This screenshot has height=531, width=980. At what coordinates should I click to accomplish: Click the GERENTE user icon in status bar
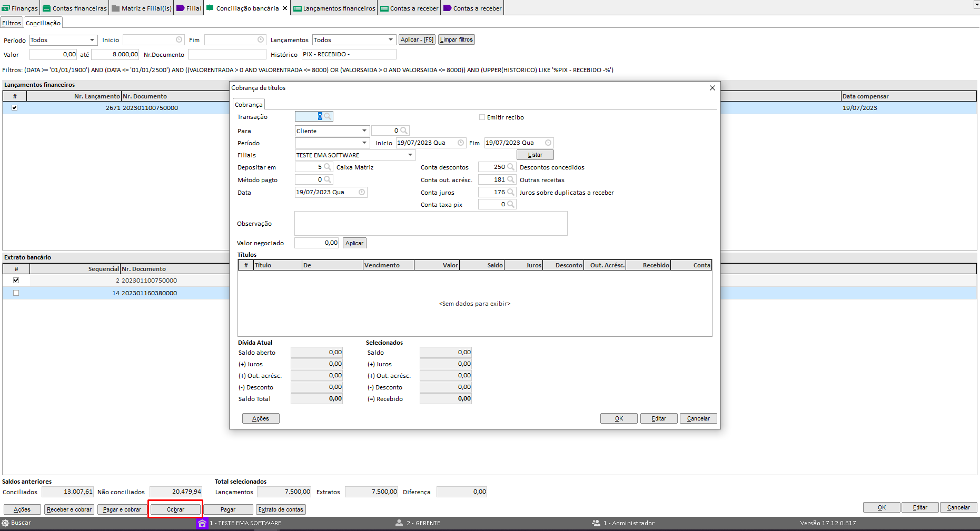[x=399, y=523]
